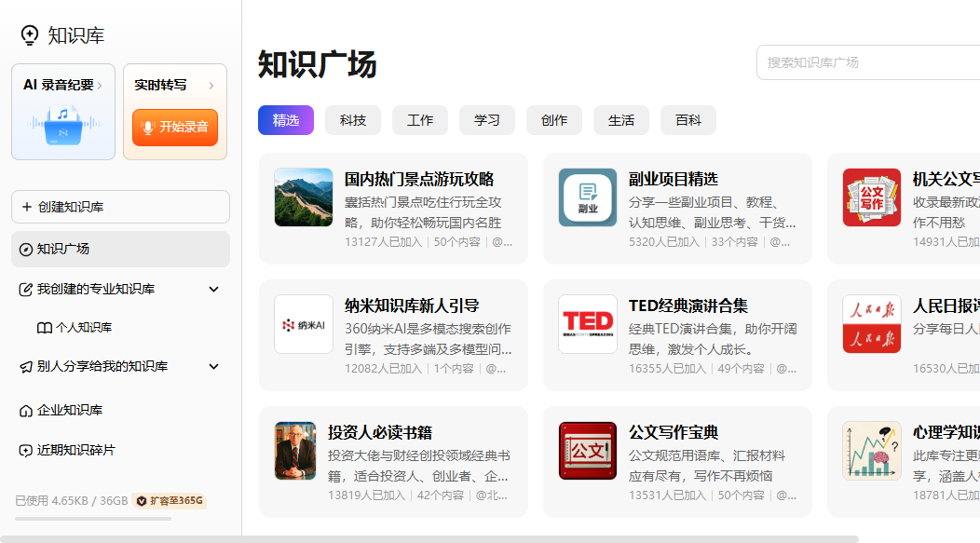Click the Great Wall thumbnail of 国内热门景点游玩攻略

(304, 197)
